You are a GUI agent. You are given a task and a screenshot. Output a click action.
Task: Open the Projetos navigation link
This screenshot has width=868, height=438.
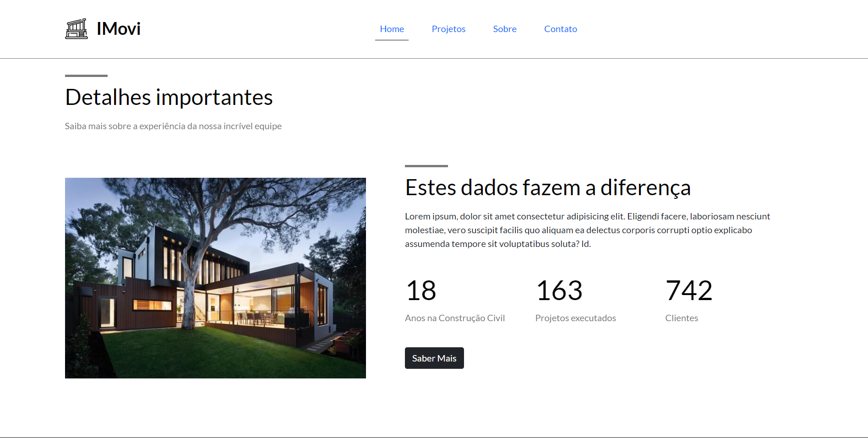tap(448, 29)
